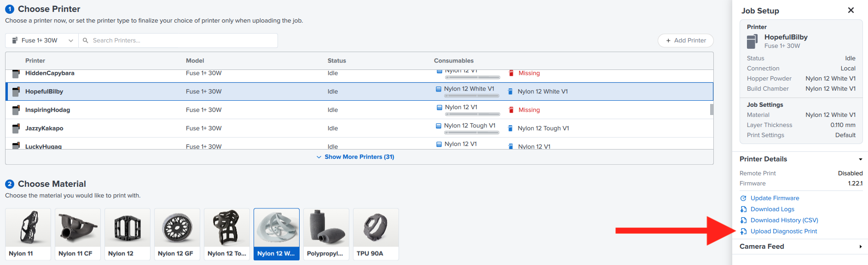Click the Consumables column header
The height and width of the screenshot is (265, 868).
tap(454, 61)
